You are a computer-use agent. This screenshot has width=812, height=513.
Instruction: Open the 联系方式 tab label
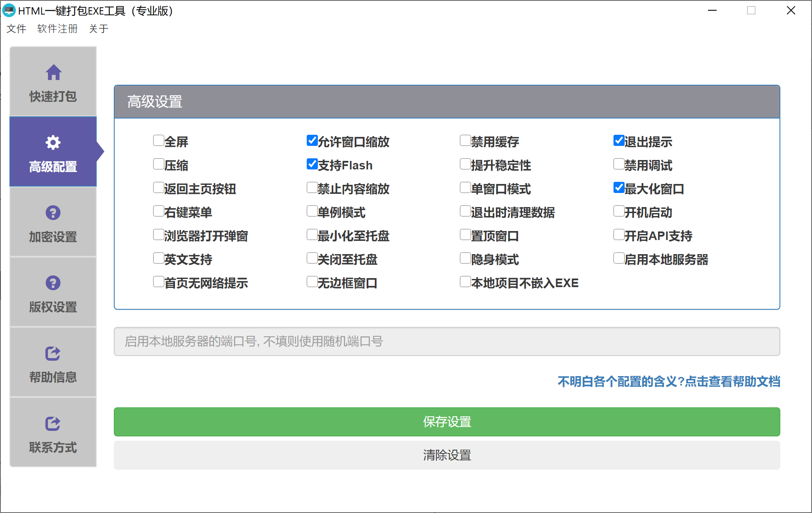[x=53, y=448]
